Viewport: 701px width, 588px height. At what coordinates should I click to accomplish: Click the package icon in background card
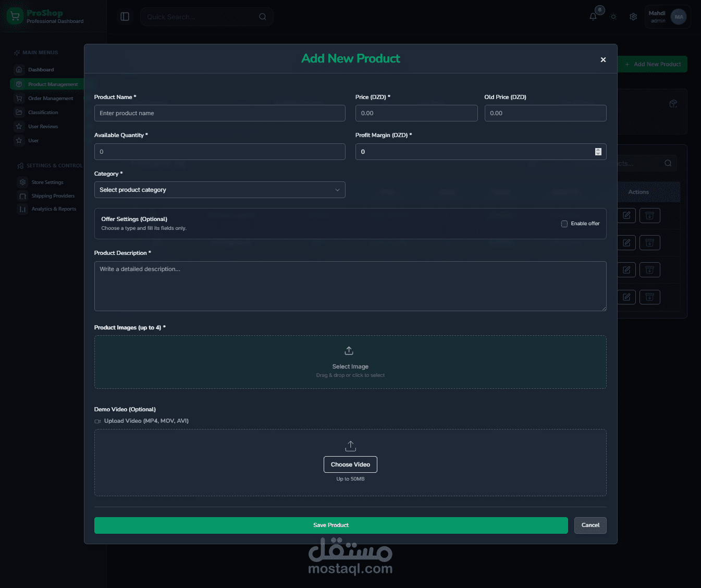coord(673,104)
